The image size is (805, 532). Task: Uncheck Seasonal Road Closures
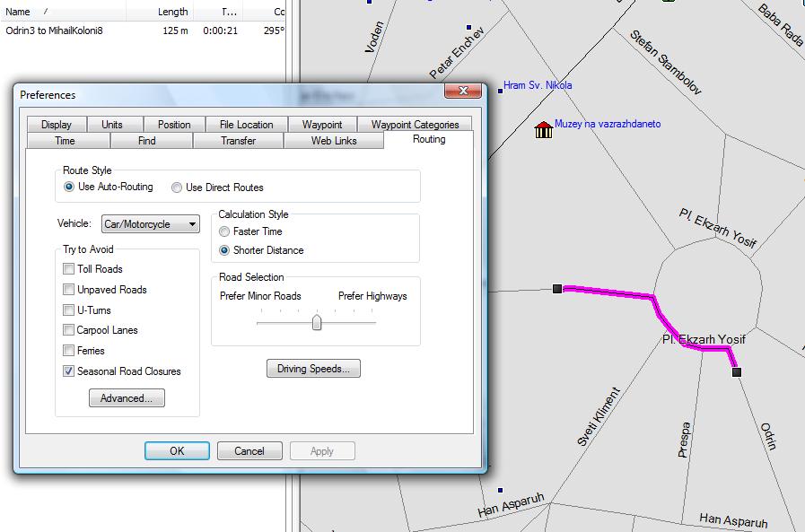click(x=69, y=371)
